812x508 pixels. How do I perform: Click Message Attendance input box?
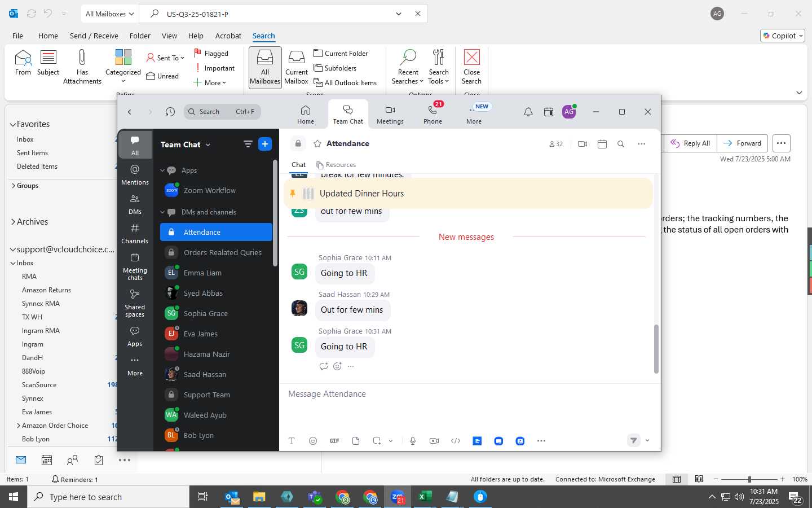[469, 394]
